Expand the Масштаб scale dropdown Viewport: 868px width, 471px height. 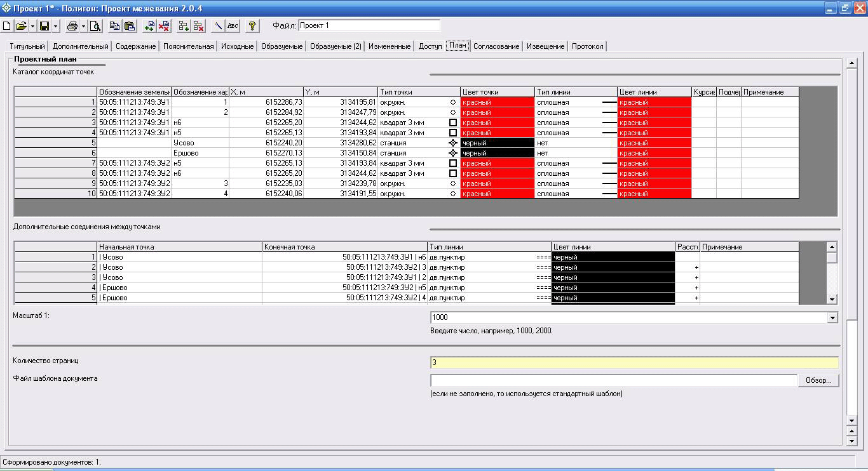832,318
